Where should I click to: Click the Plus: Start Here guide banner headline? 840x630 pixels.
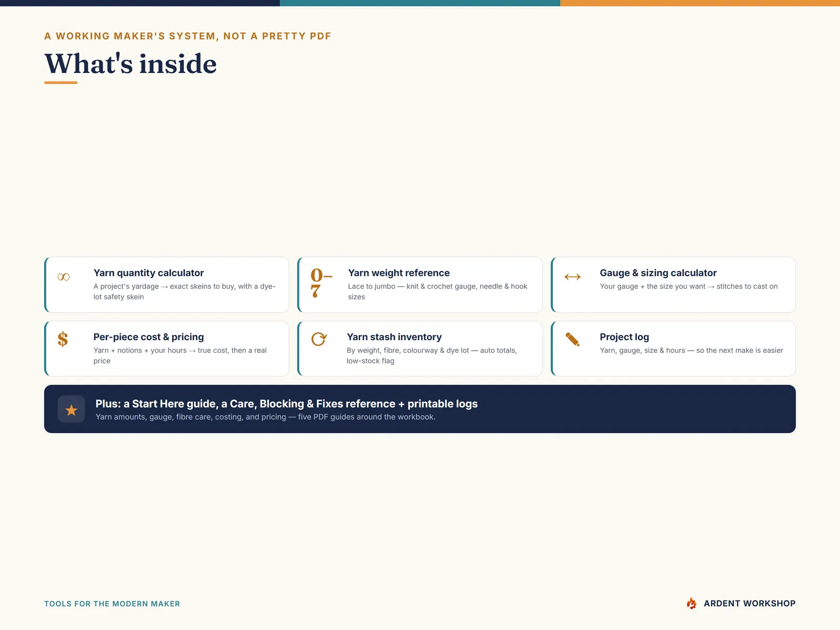(287, 404)
